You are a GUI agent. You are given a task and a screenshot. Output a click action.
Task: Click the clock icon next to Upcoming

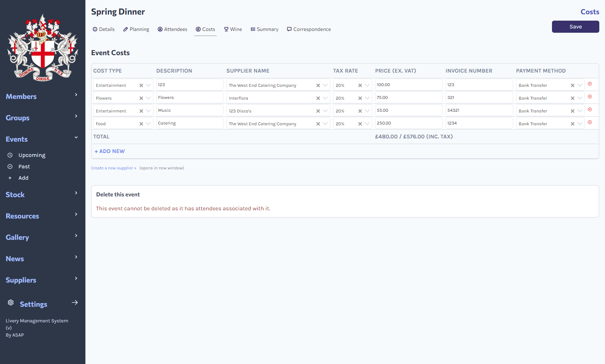[x=10, y=155]
